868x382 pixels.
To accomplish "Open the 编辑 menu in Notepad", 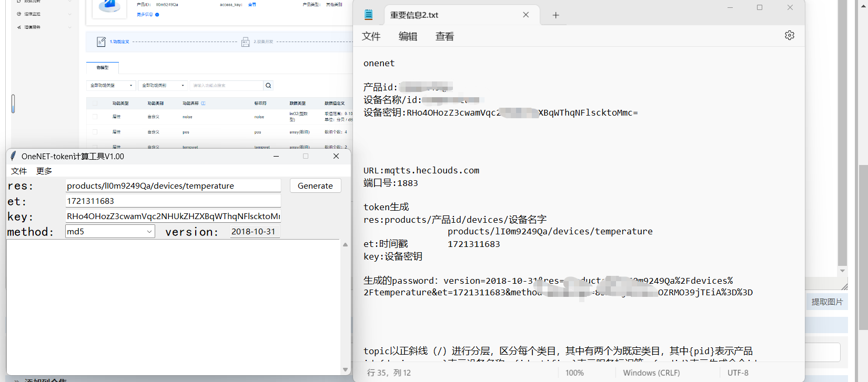I will click(x=408, y=36).
